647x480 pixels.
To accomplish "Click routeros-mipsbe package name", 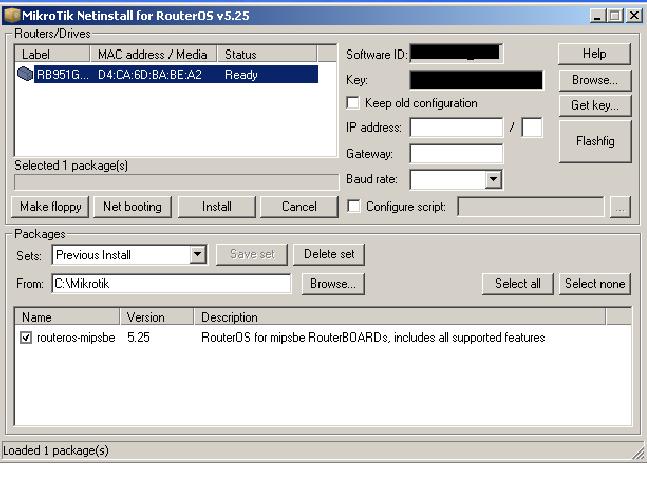I will click(x=76, y=338).
